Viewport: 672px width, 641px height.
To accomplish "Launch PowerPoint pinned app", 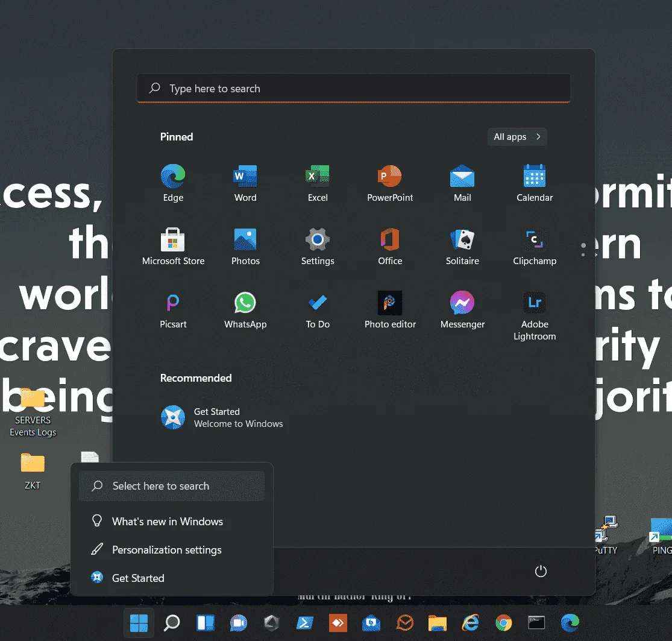I will tap(390, 183).
